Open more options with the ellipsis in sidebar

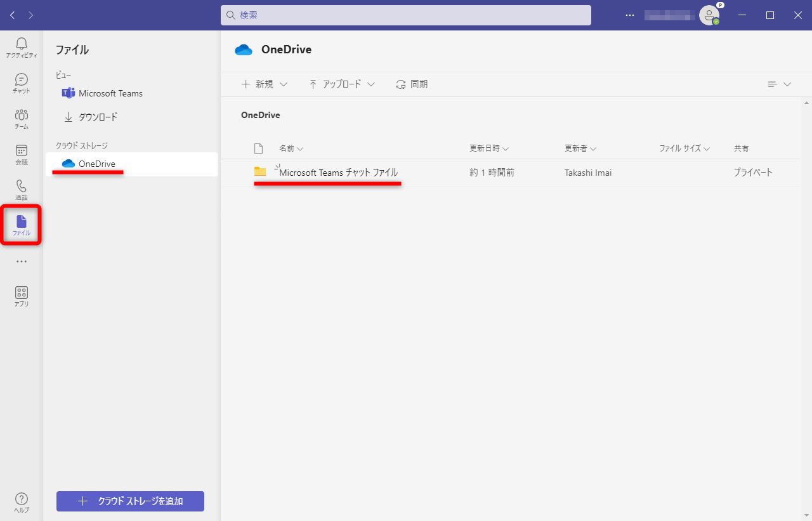pyautogui.click(x=21, y=261)
